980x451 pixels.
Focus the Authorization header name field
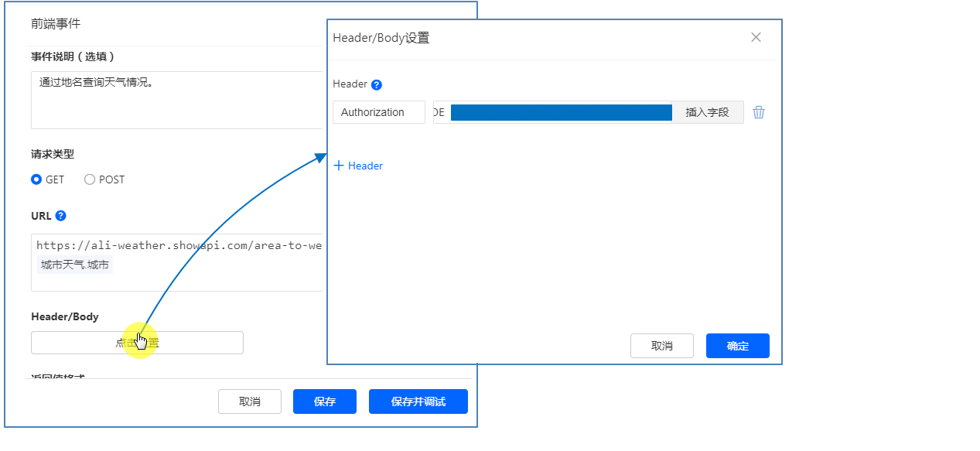(378, 112)
